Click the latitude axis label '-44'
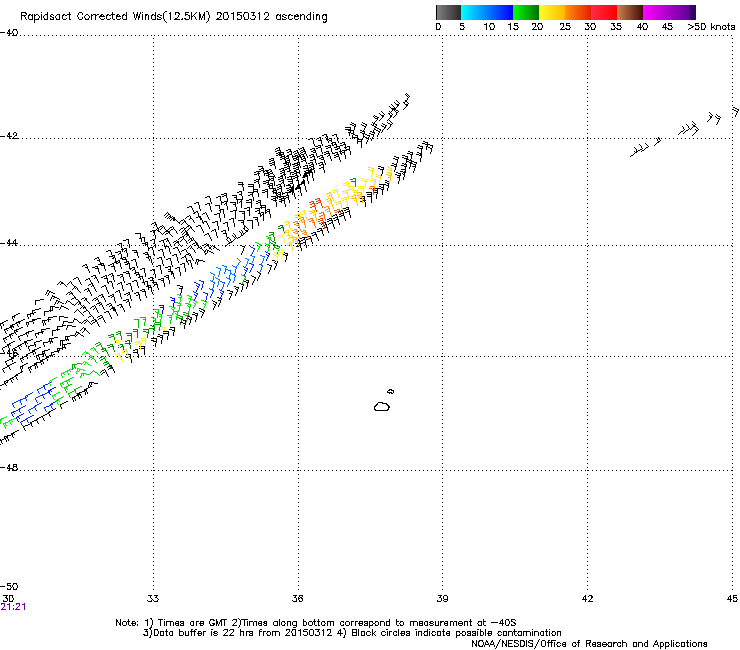Screen dimensions: 740x650 point(9,243)
